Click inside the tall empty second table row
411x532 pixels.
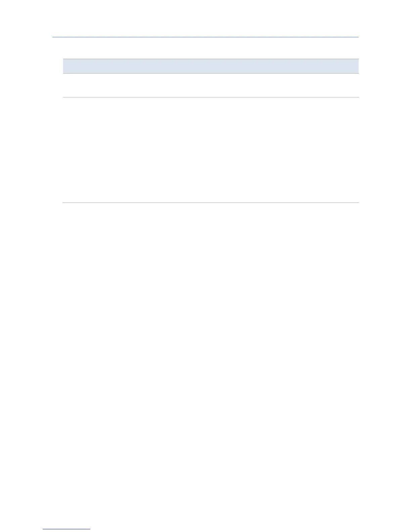tap(211, 150)
